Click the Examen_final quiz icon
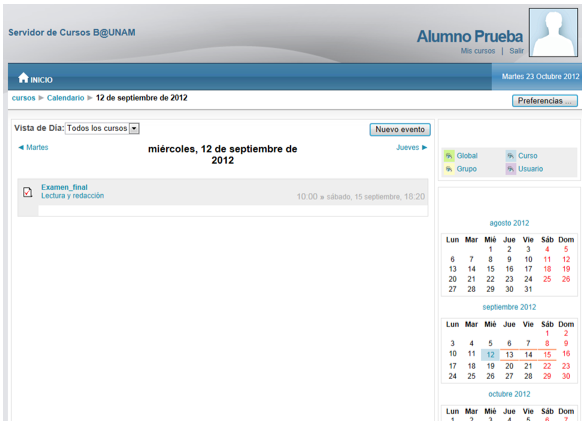Image resolution: width=585 pixels, height=434 pixels. pos(28,192)
